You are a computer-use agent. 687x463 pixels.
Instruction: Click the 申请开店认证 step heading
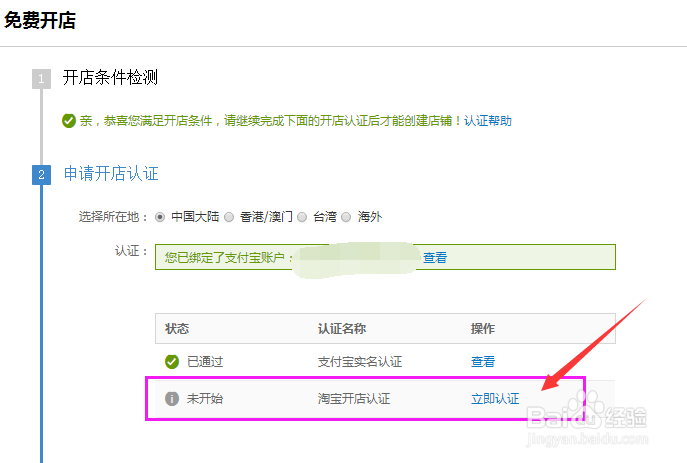point(111,173)
